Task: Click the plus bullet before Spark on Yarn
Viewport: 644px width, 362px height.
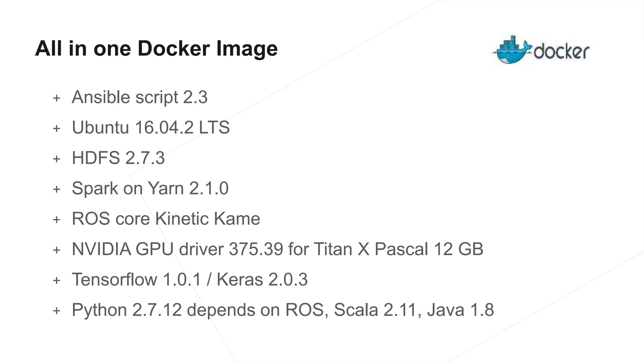Action: point(57,189)
